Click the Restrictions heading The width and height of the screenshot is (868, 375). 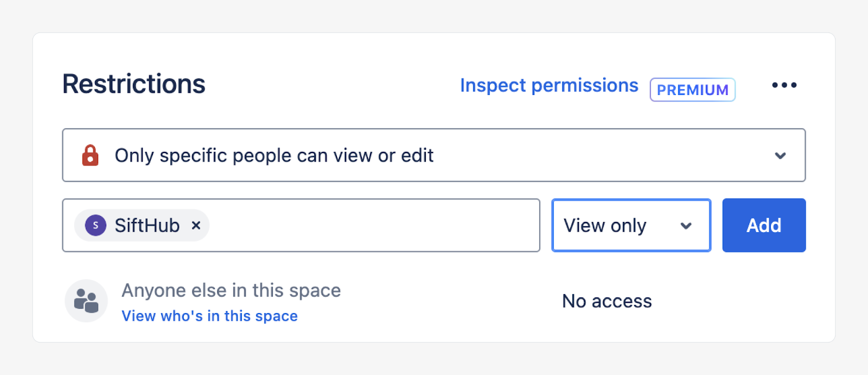(x=133, y=84)
